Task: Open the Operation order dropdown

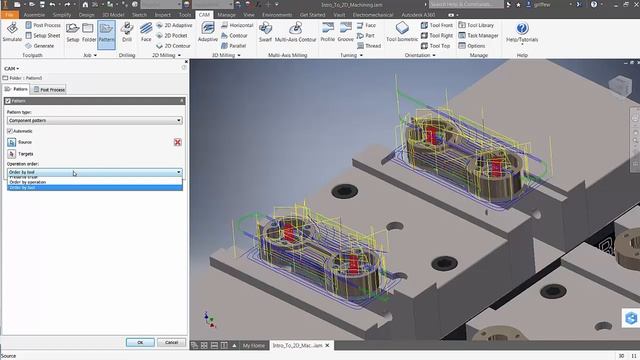Action: click(x=94, y=172)
